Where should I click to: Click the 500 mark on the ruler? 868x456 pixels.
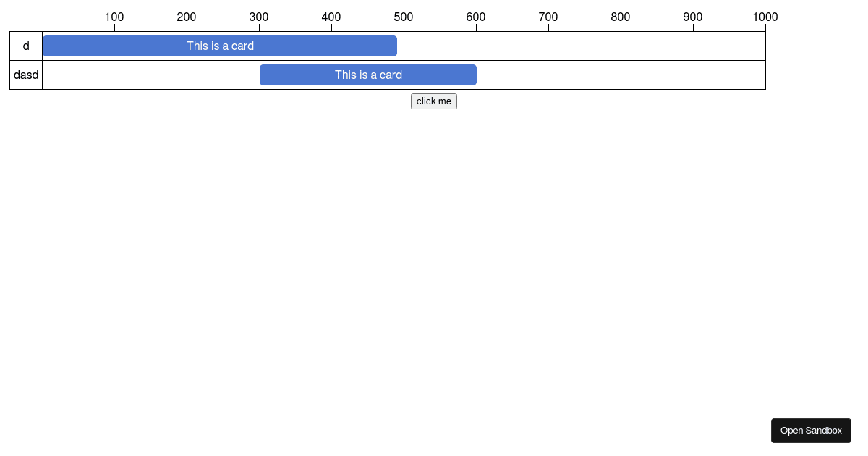tap(404, 17)
